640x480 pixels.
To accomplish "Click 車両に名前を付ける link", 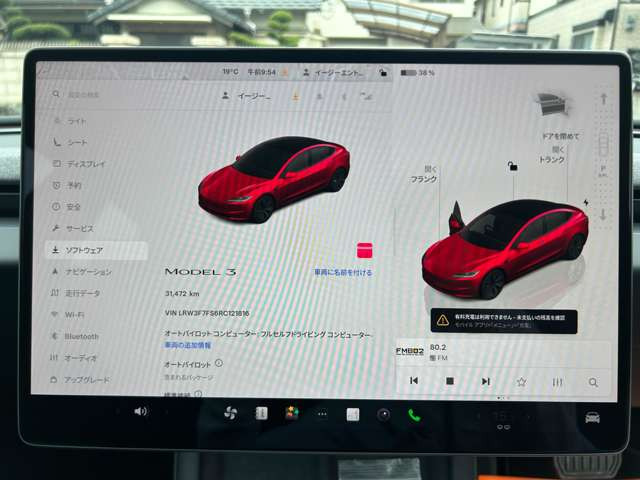I will point(343,272).
